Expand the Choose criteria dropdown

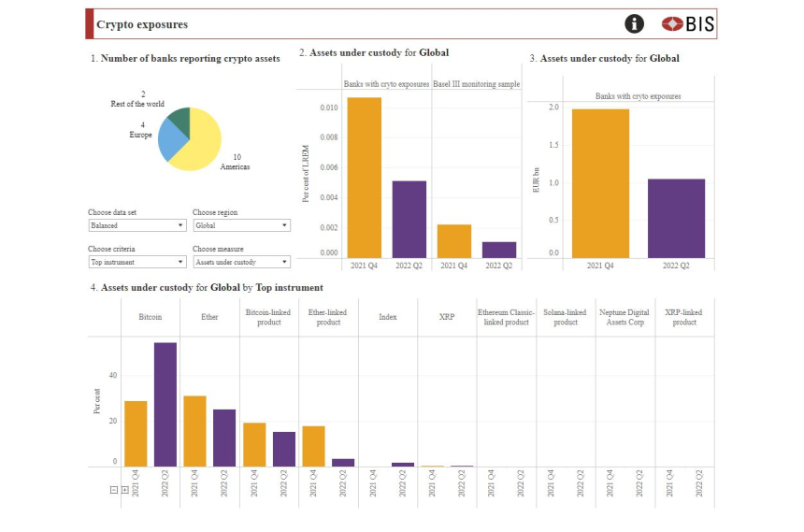[136, 262]
